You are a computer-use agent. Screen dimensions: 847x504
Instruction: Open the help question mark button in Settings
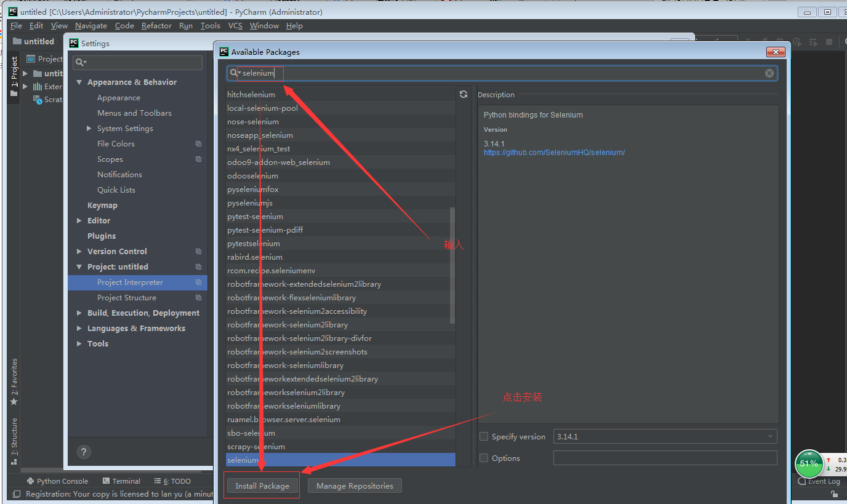point(84,452)
